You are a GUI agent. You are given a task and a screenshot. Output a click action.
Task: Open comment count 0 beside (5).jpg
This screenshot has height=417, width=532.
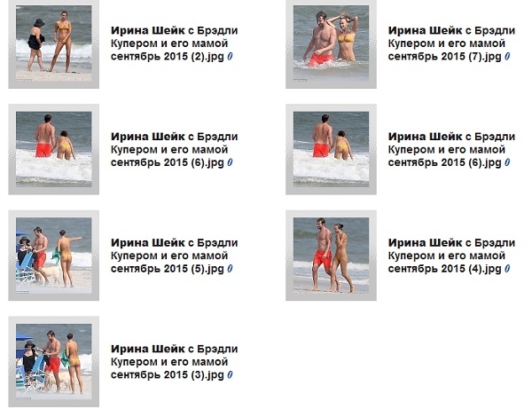click(x=230, y=269)
